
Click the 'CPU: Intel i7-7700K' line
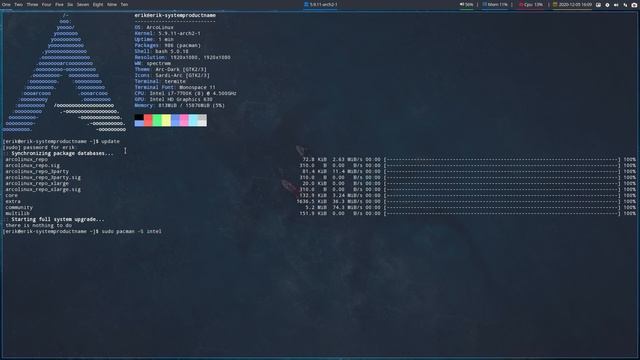[185, 93]
